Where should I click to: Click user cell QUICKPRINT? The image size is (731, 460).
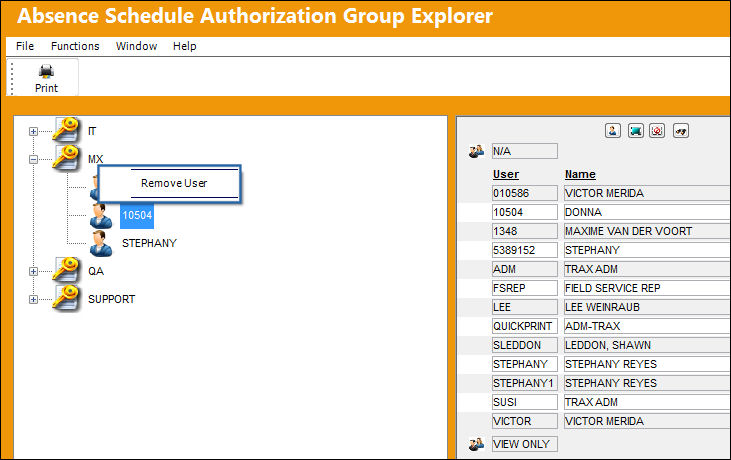[524, 326]
